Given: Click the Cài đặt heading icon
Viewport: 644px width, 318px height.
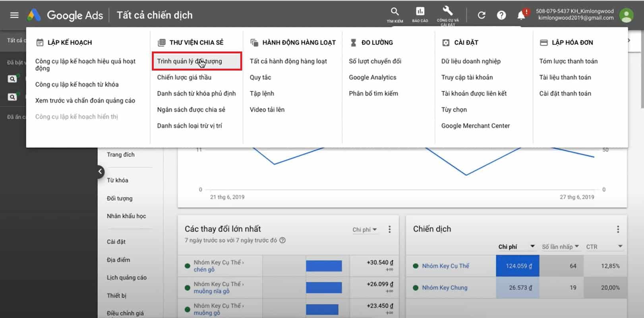Looking at the screenshot, I should pos(446,43).
